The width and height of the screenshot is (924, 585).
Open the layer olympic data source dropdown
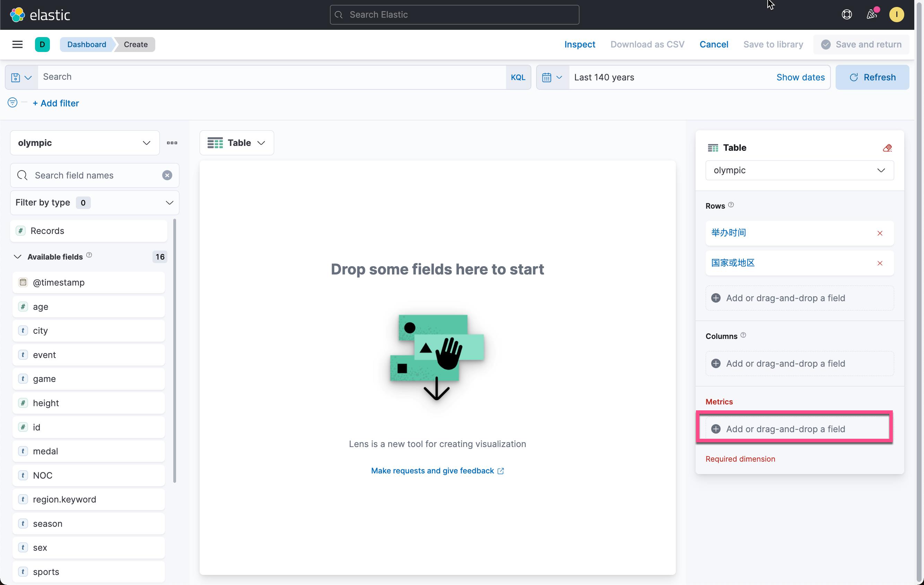[799, 170]
